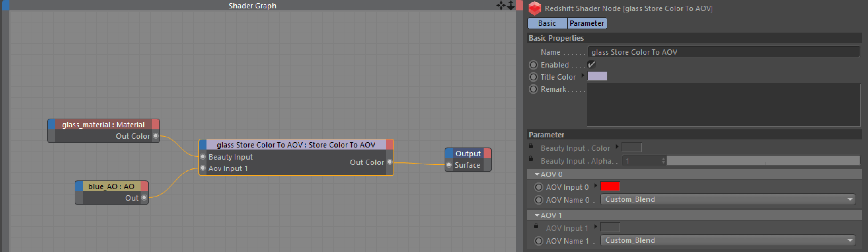868x252 pixels.
Task: Click the Out Color port of the Store Color To AOV node
Action: (x=389, y=162)
